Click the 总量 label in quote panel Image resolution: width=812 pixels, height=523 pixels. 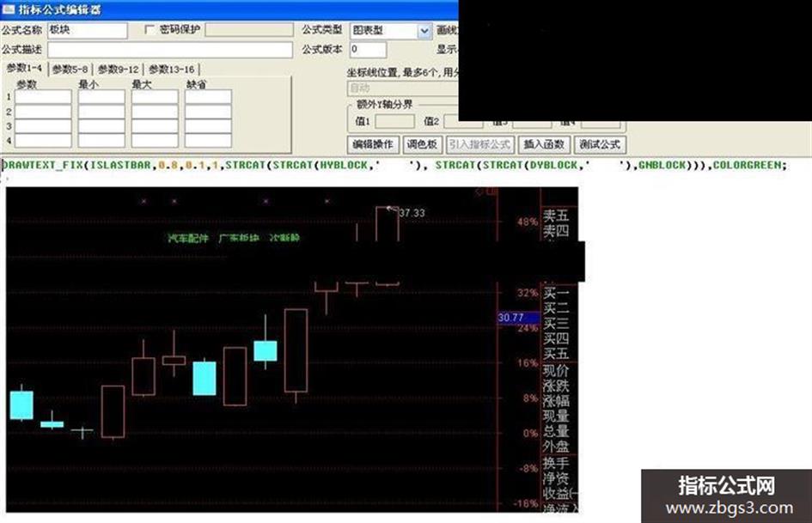[x=556, y=431]
